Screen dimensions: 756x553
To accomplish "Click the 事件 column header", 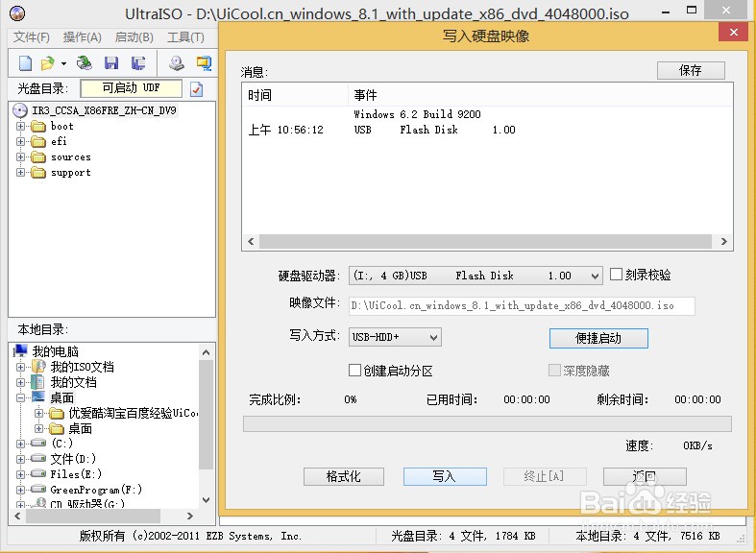I will click(x=541, y=95).
